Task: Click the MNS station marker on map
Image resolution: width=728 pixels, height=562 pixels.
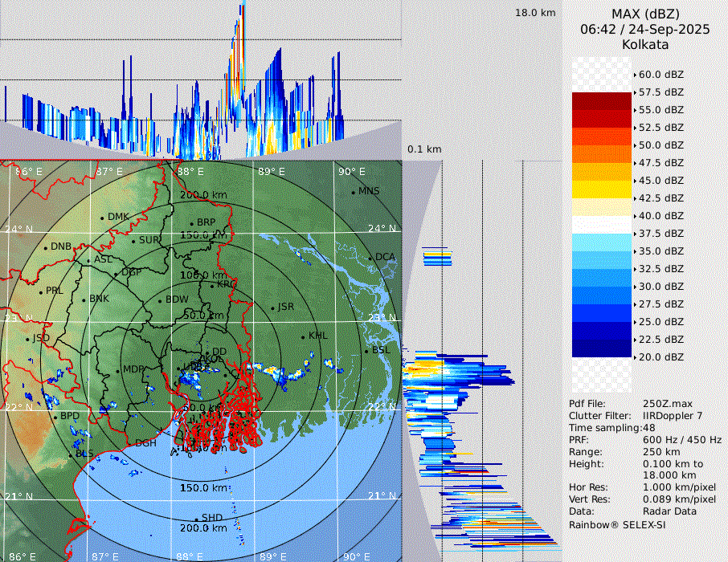Action: [353, 192]
